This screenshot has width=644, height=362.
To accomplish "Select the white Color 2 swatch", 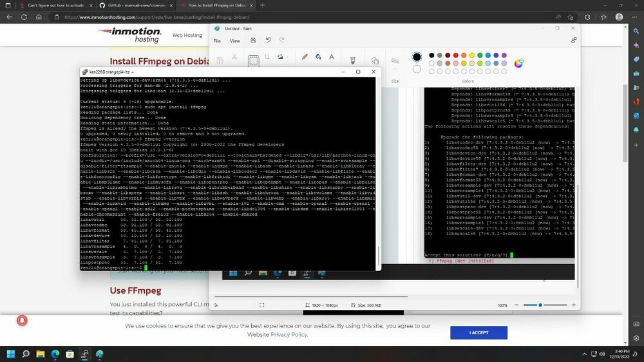I will (417, 69).
